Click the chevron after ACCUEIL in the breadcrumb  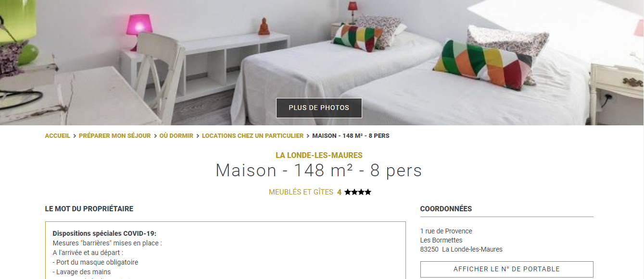(x=75, y=136)
